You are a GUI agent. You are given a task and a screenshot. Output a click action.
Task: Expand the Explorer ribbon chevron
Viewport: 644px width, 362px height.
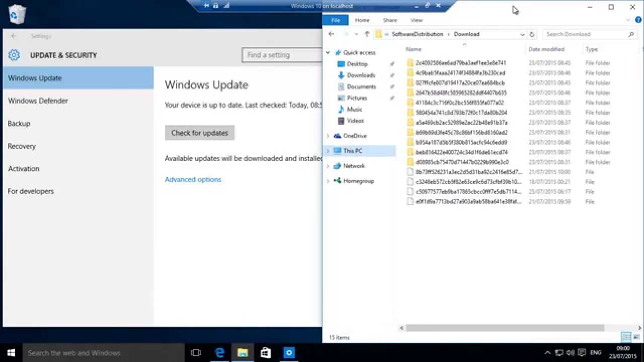pos(628,20)
